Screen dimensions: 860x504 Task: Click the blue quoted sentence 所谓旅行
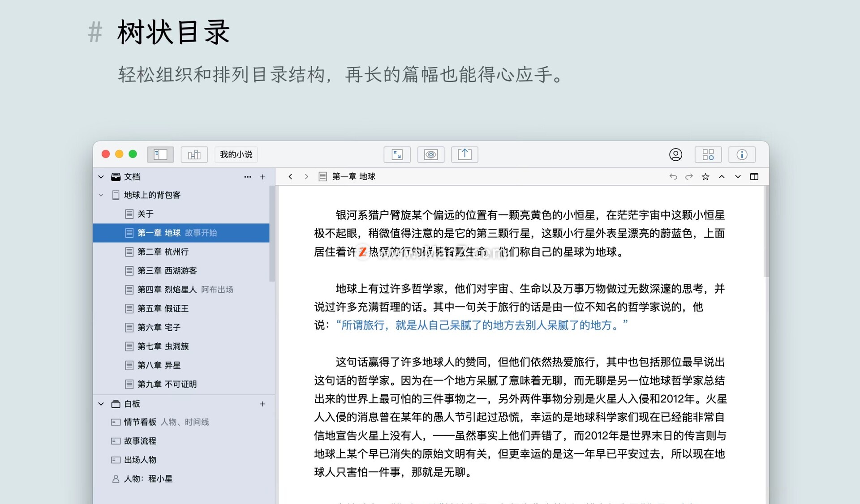coord(482,325)
